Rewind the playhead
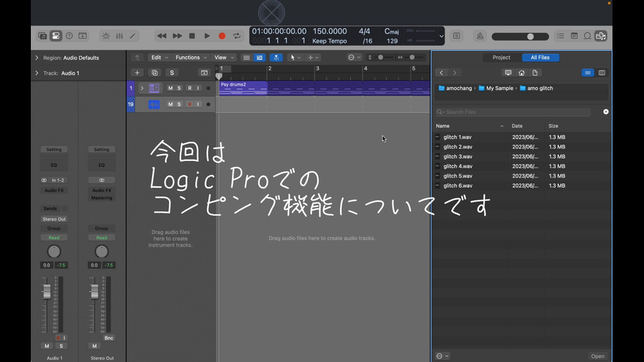 point(162,36)
